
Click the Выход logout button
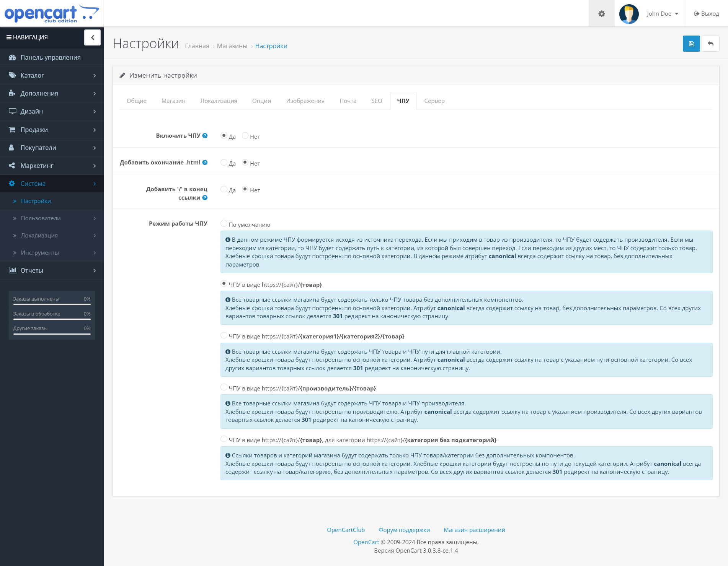(x=705, y=13)
